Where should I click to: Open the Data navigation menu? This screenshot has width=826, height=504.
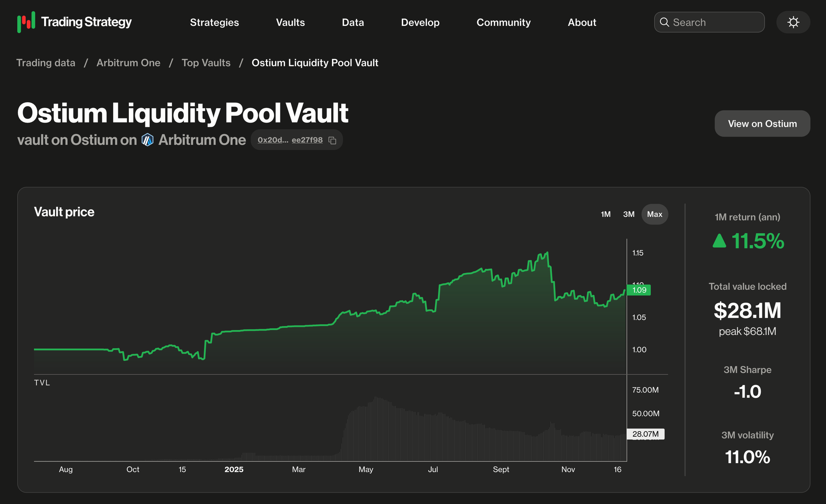(x=353, y=22)
